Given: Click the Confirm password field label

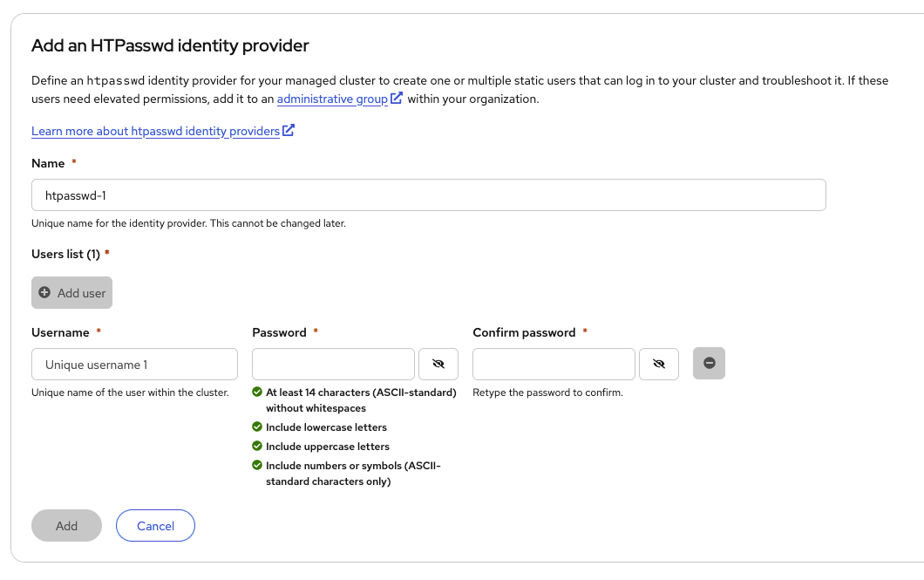Looking at the screenshot, I should (524, 332).
